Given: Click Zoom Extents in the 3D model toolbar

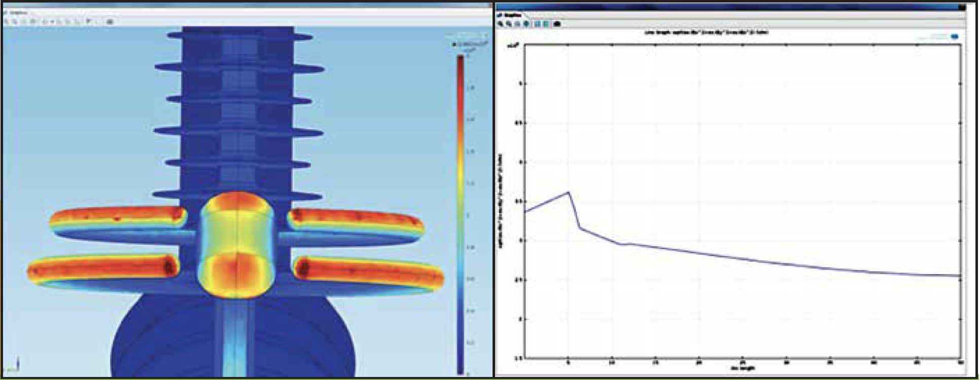Looking at the screenshot, I should 33,21.
